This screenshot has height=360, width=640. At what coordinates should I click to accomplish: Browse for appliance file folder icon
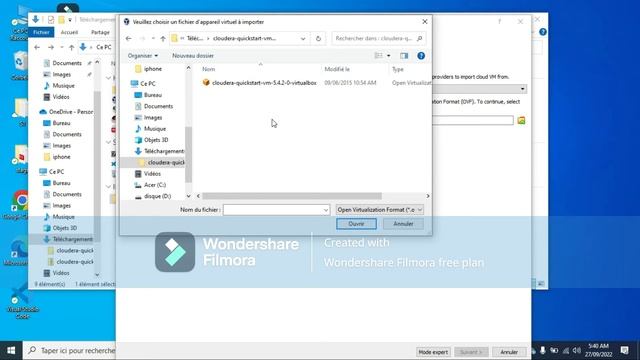point(521,120)
